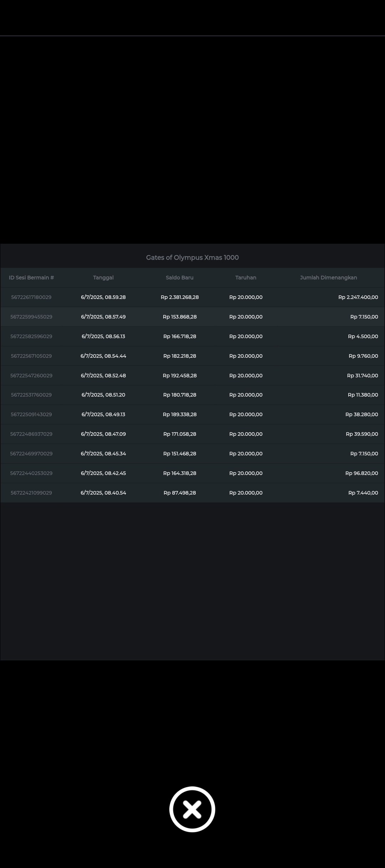Viewport: 385px width, 868px height.
Task: Select date cell '6/7/2025, 08.40.54'
Action: point(103,493)
